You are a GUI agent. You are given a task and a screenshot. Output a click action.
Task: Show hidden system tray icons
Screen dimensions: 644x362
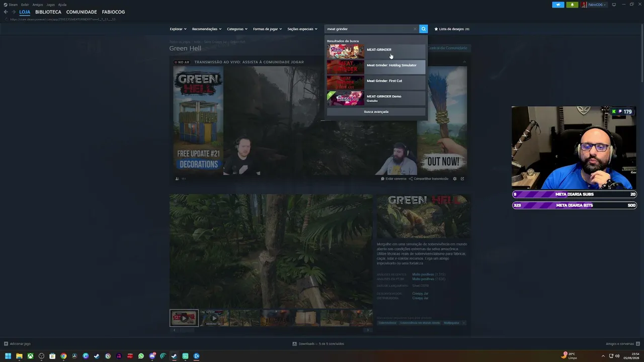click(x=603, y=356)
